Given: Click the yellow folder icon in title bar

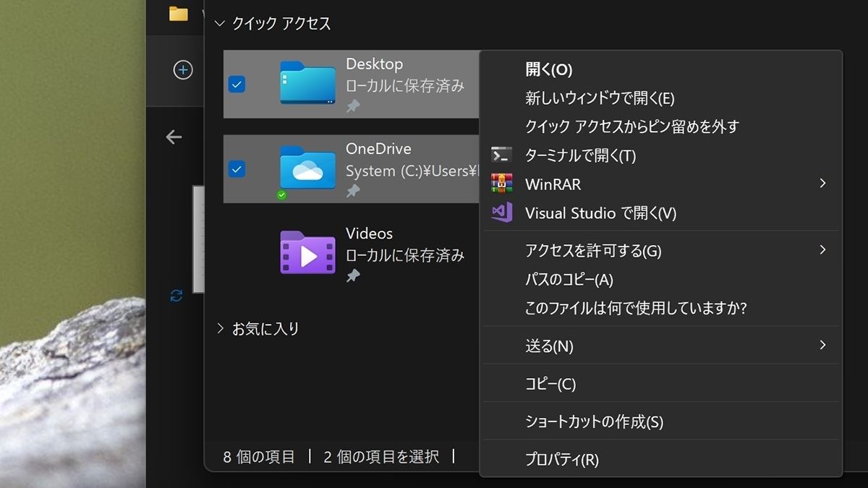Looking at the screenshot, I should pos(179,14).
